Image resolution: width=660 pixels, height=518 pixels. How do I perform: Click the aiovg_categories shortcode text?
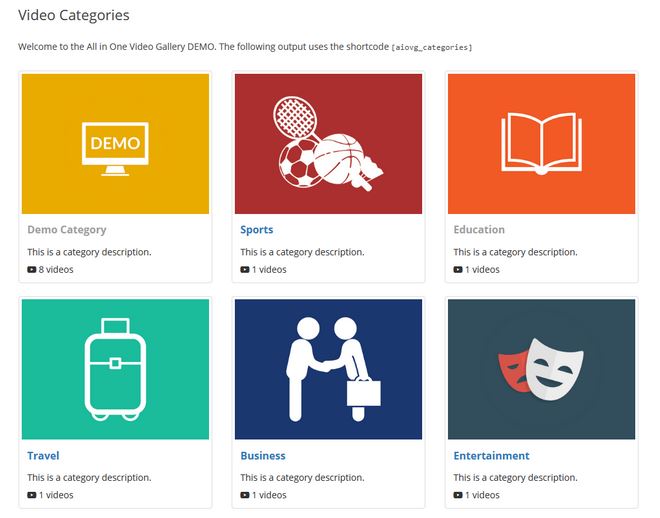tap(432, 48)
